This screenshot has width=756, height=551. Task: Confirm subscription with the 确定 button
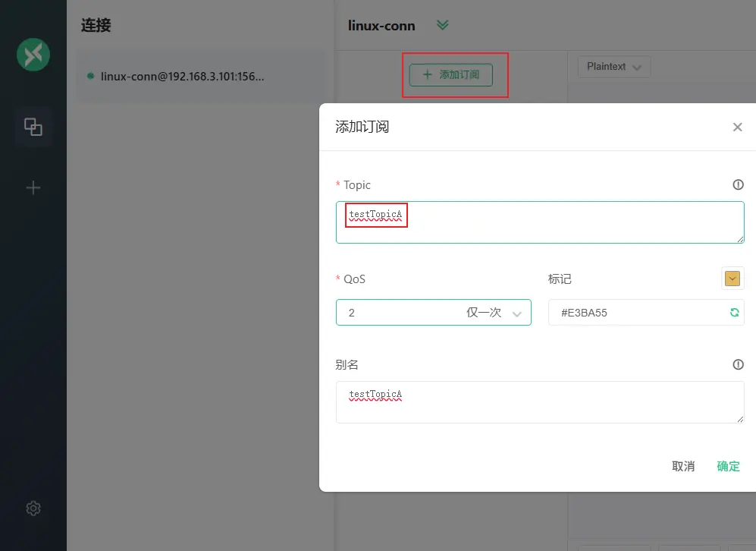(727, 466)
